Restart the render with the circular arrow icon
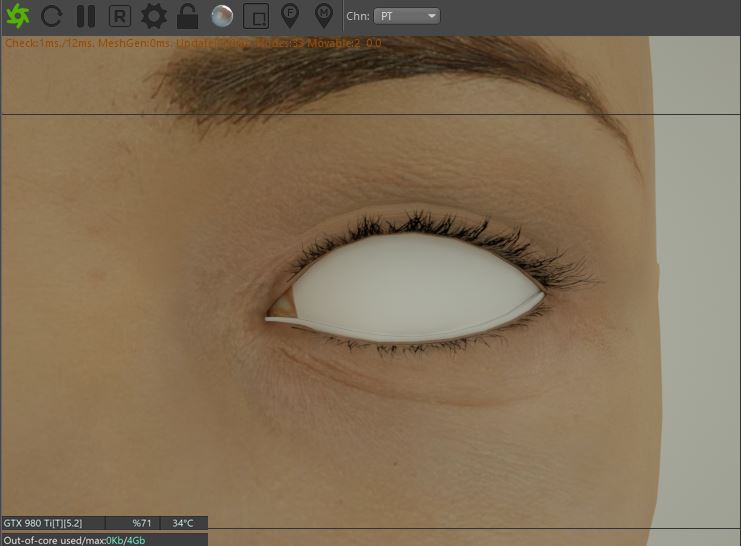The image size is (741, 546). click(x=52, y=16)
